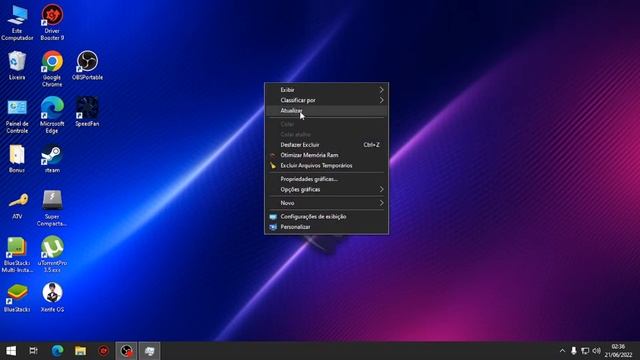The height and width of the screenshot is (360, 640).
Task: Open OBSPortable desktop shortcut
Action: point(87,65)
